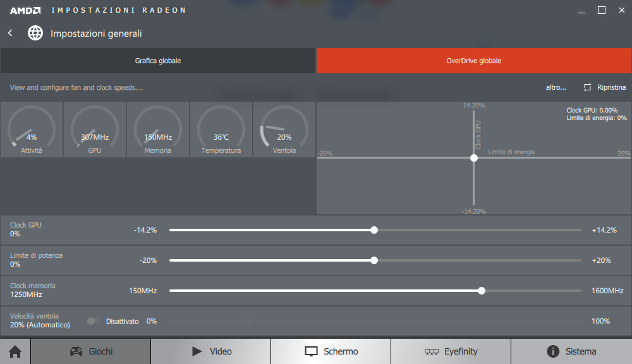
Task: Click the Ripristina text label
Action: (611, 87)
